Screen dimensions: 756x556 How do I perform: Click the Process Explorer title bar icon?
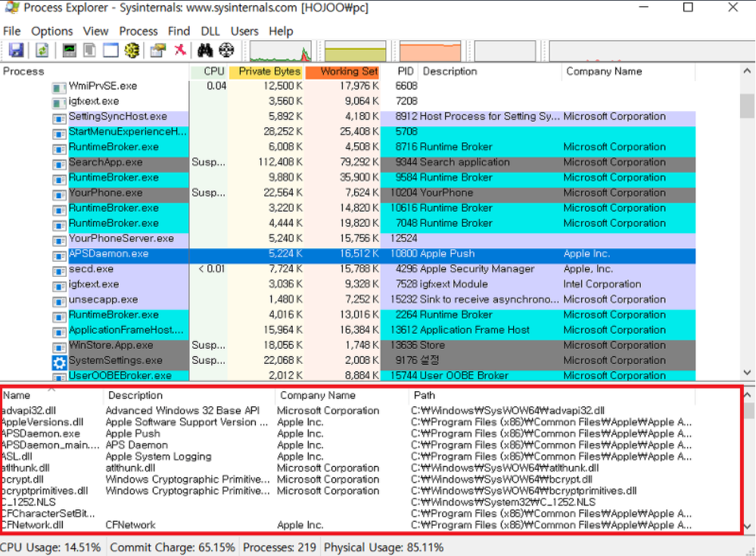coord(11,8)
